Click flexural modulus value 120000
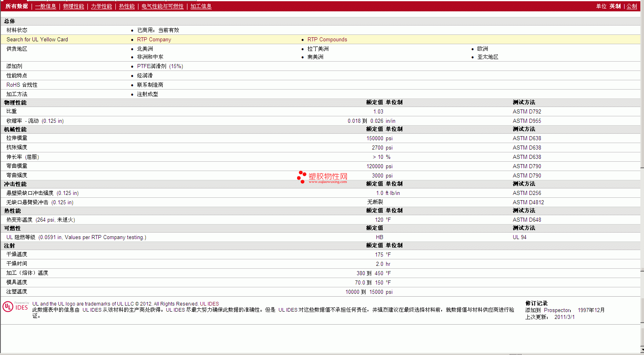The image size is (644, 355). [x=375, y=167]
